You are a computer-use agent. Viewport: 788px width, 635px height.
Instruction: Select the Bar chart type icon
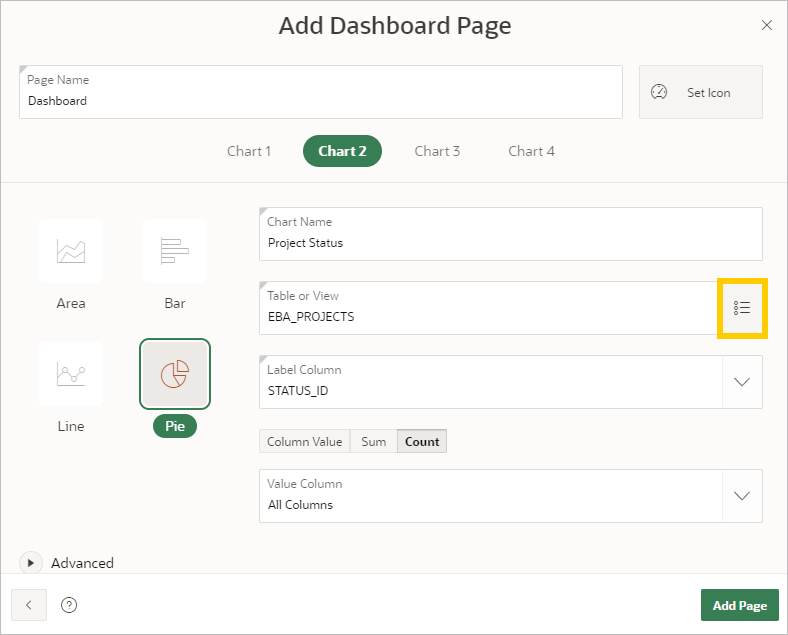tap(175, 251)
